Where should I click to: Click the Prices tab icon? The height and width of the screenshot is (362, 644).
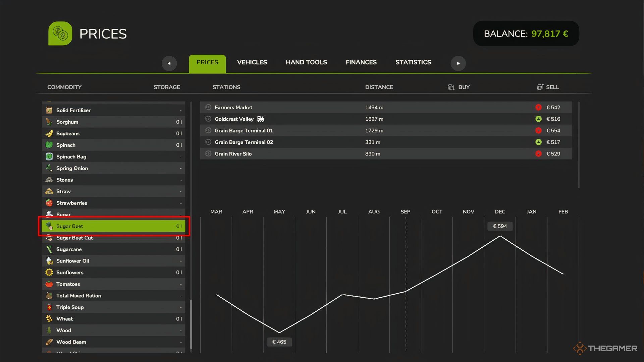coord(207,63)
